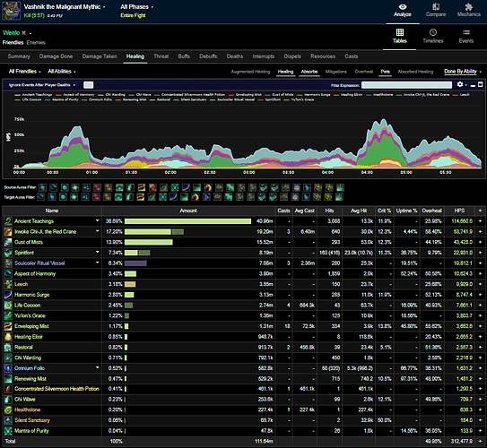Click the Soulcooler Ritual Vessel purple bar

point(135,263)
